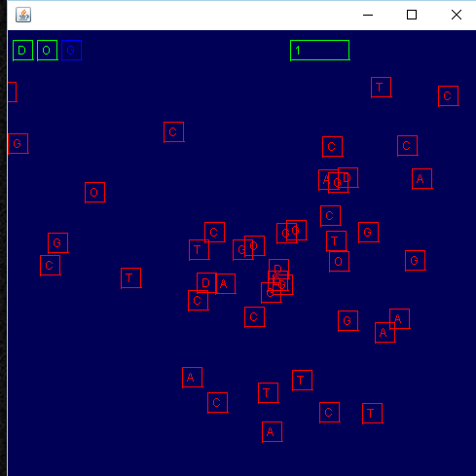The image size is (476, 476).
Task: Click the green score box showing 1
Action: tap(319, 51)
